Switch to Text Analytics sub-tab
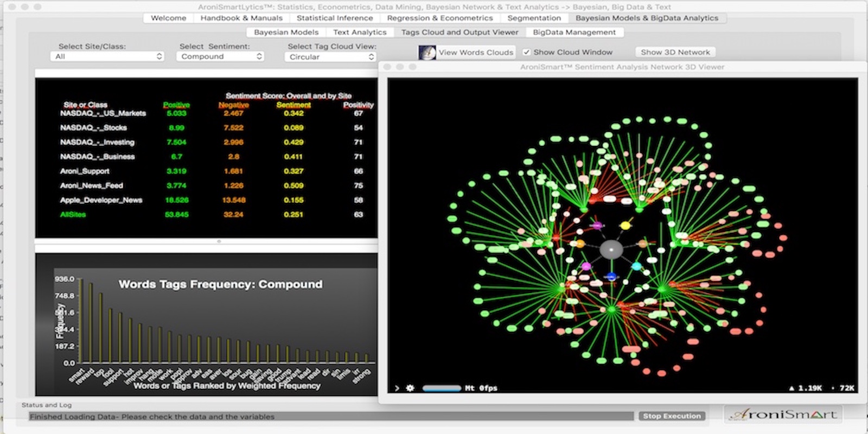868x434 pixels. [360, 32]
